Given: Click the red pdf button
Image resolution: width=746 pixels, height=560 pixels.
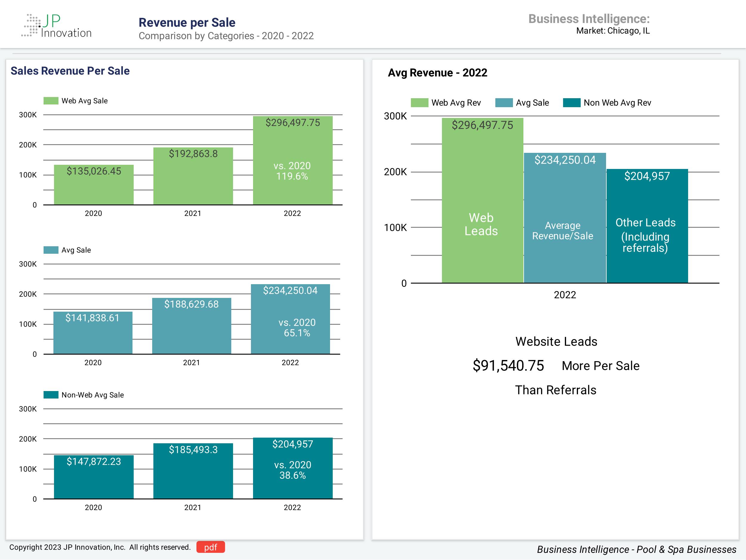Looking at the screenshot, I should pyautogui.click(x=210, y=547).
